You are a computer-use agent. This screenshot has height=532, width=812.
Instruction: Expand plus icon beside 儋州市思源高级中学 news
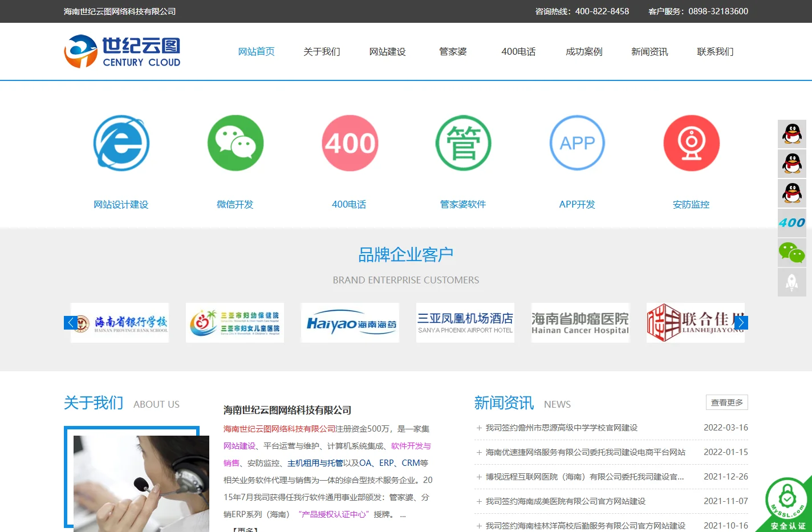coord(479,428)
